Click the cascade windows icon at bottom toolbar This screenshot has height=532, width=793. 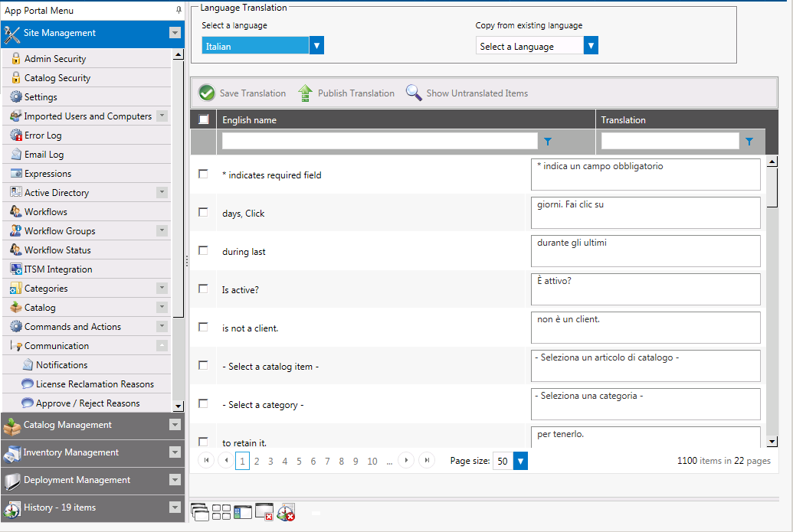[200, 512]
